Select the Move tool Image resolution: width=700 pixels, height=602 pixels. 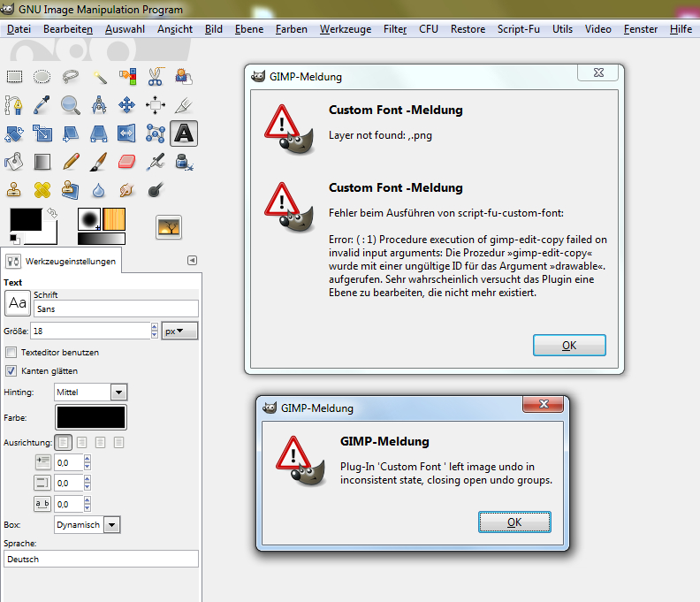(126, 105)
